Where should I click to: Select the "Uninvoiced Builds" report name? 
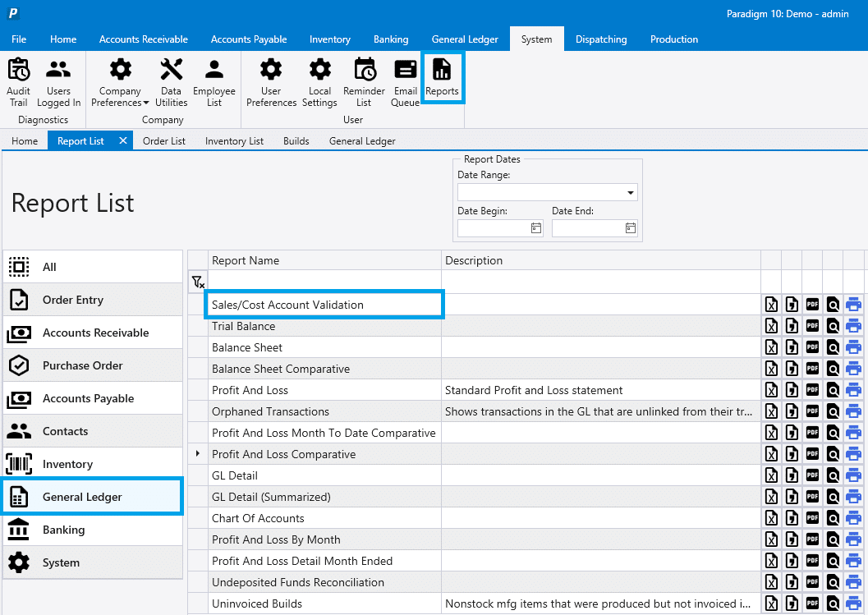pyautogui.click(x=257, y=604)
